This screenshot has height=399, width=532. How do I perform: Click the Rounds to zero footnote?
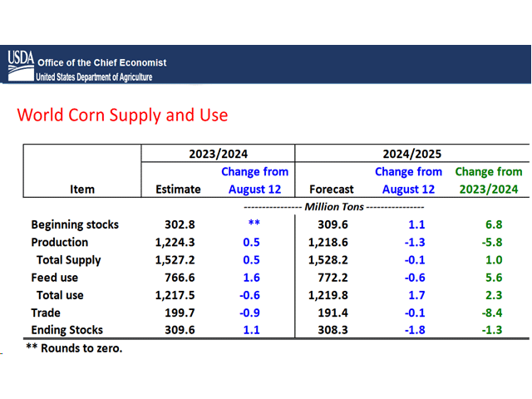point(74,348)
